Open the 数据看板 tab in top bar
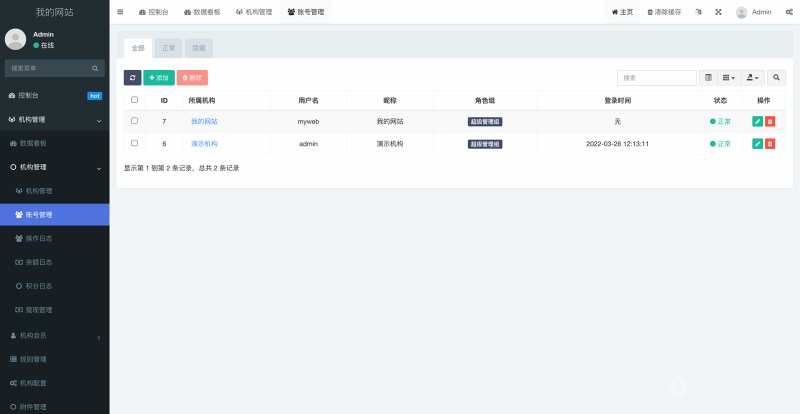Viewport: 800px width, 414px height. [201, 12]
